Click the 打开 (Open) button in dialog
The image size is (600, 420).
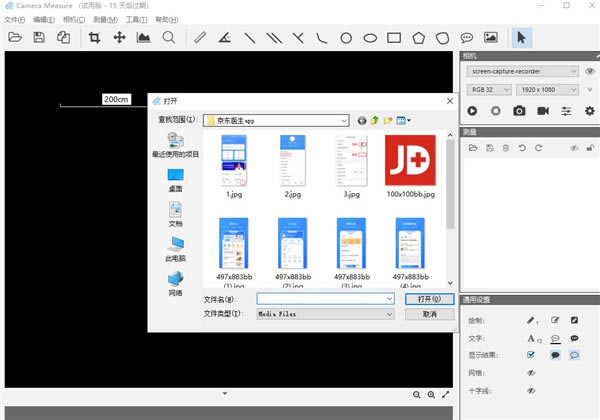click(423, 298)
